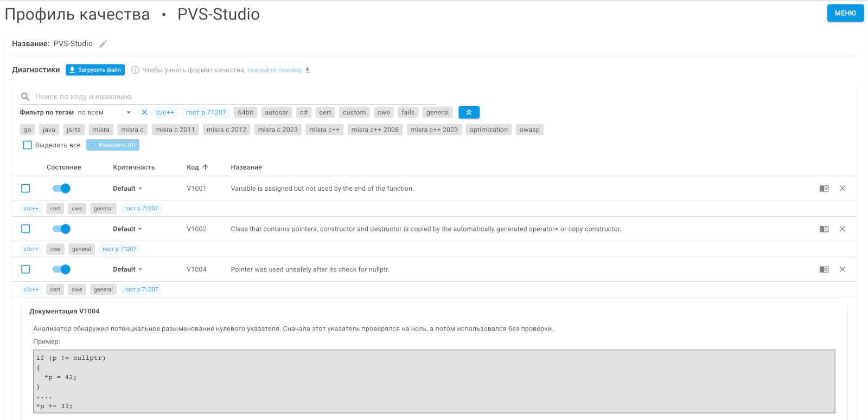The height and width of the screenshot is (420, 868).
Task: Filter by the 'autosar' tag
Action: click(x=277, y=113)
